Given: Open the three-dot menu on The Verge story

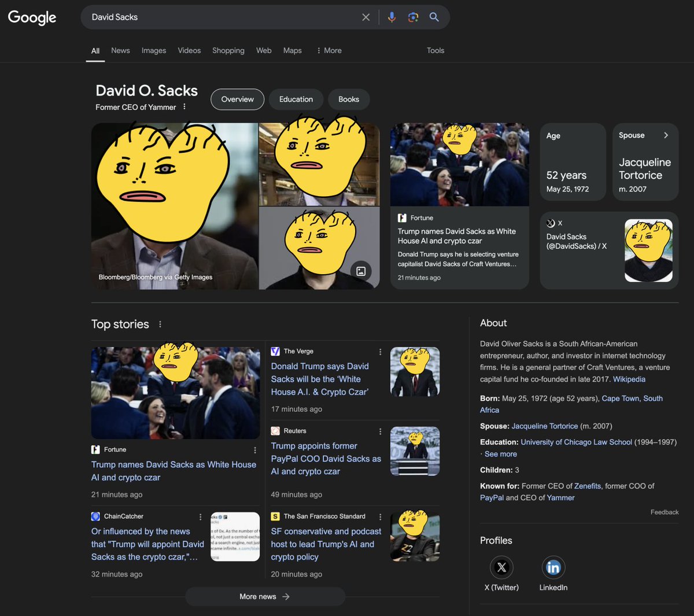Looking at the screenshot, I should click(380, 351).
